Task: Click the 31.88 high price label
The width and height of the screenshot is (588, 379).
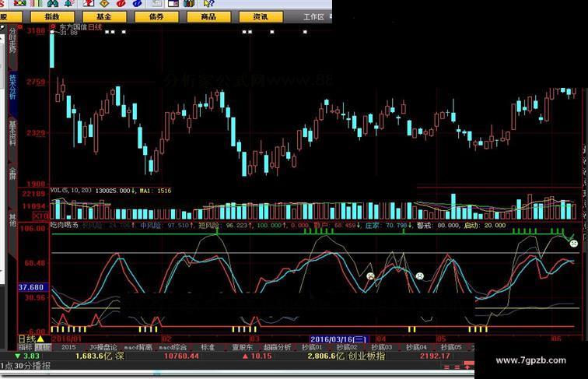Action: coord(68,33)
